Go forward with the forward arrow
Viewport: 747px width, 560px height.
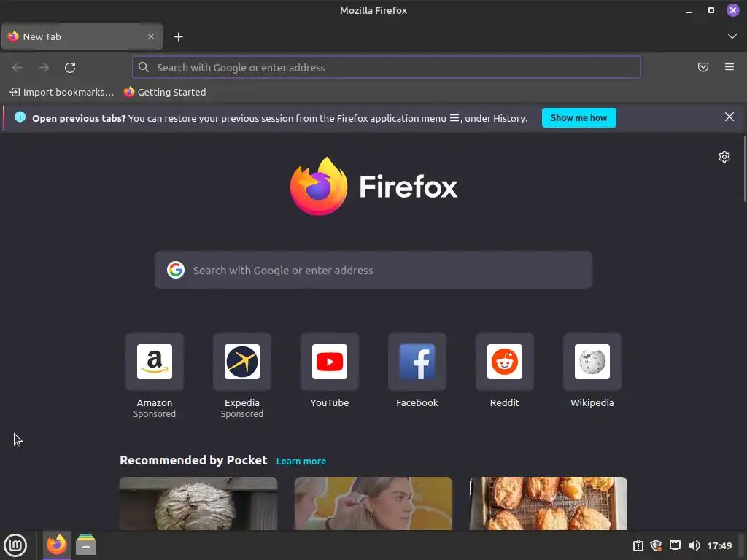[x=44, y=68]
